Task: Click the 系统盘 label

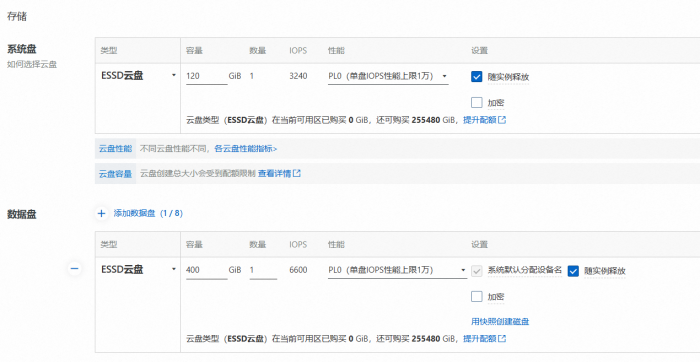Action: (21, 49)
